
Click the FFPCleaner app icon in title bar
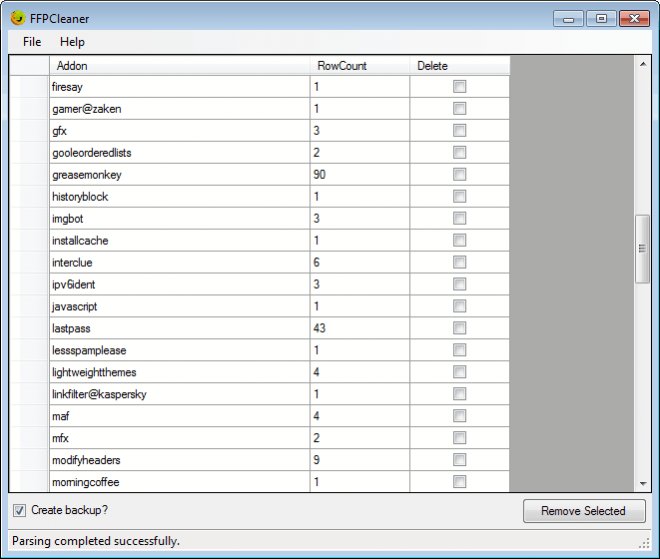click(17, 18)
